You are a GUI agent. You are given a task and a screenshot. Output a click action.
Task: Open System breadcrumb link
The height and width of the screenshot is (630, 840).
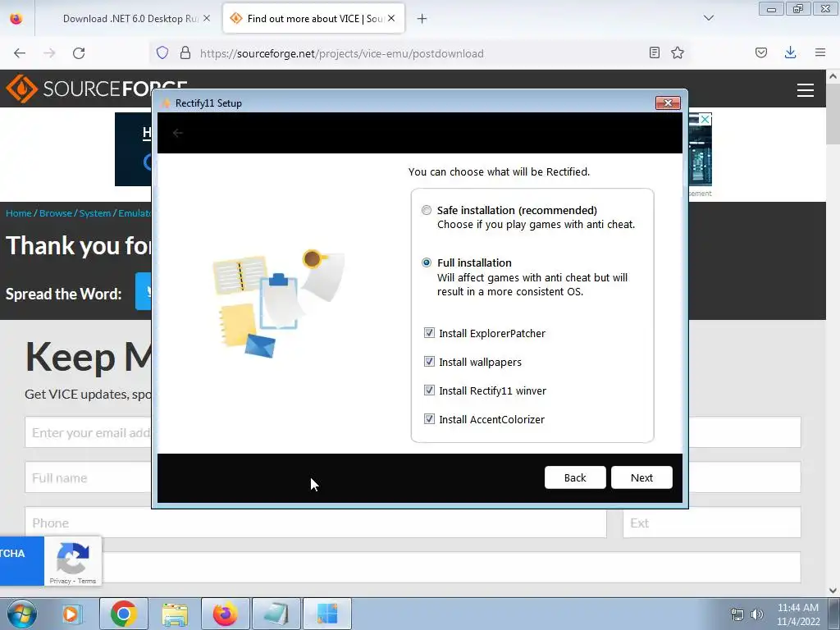point(95,213)
